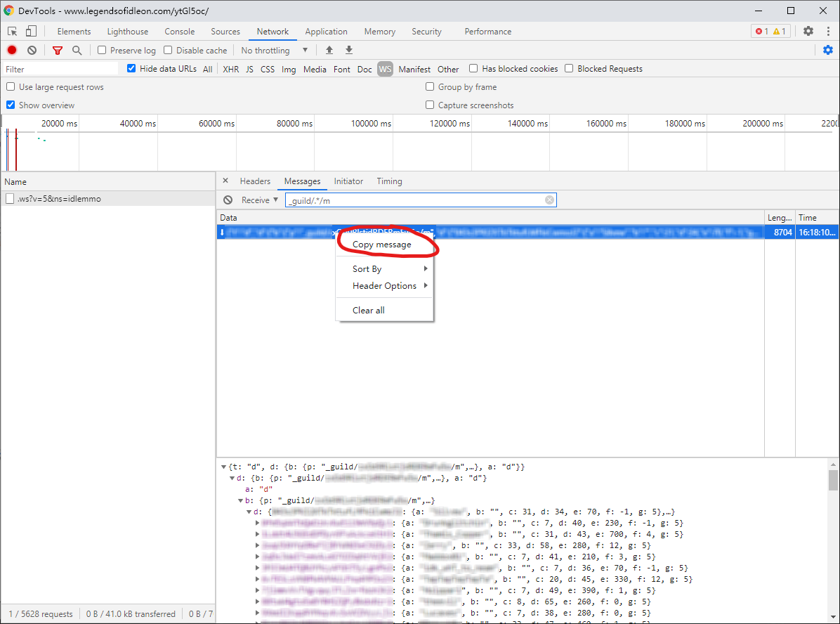
Task: Open the Timing tab of request
Action: click(390, 181)
